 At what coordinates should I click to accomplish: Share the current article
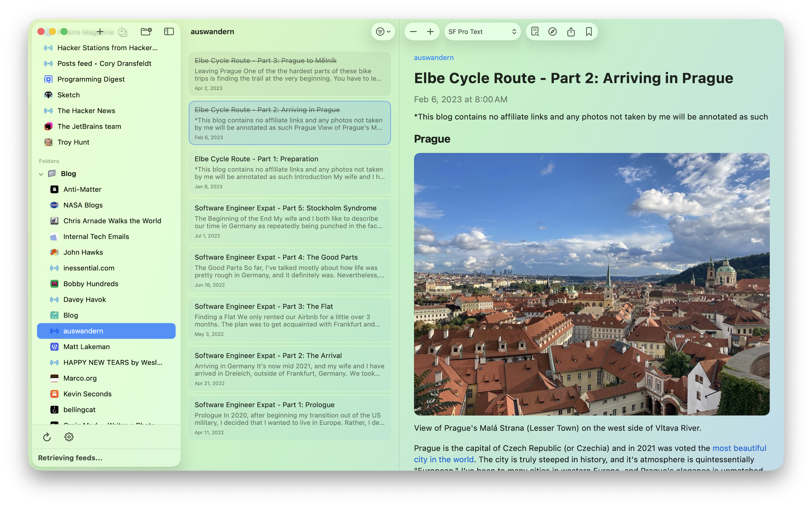572,31
